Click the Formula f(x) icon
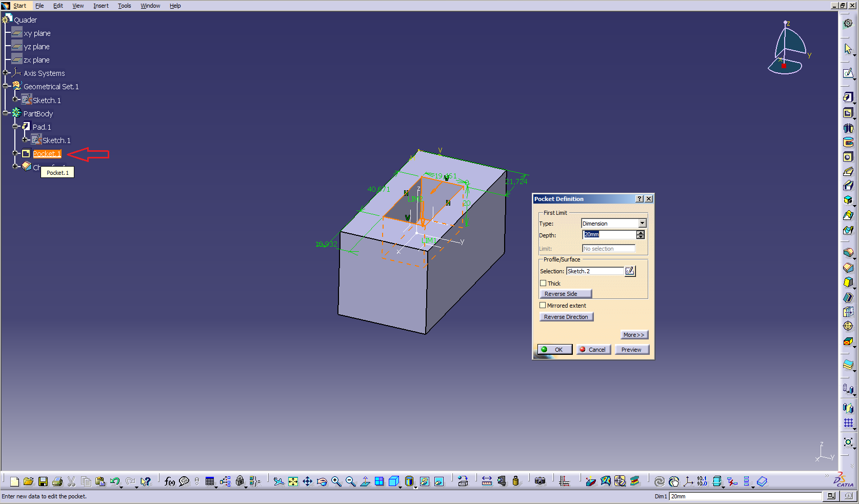The height and width of the screenshot is (504, 859). [x=169, y=481]
